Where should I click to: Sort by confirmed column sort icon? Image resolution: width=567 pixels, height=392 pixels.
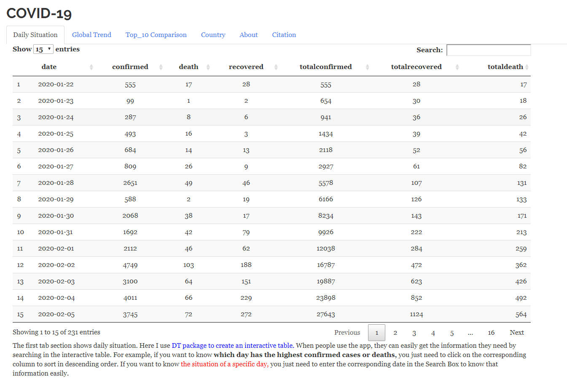161,67
